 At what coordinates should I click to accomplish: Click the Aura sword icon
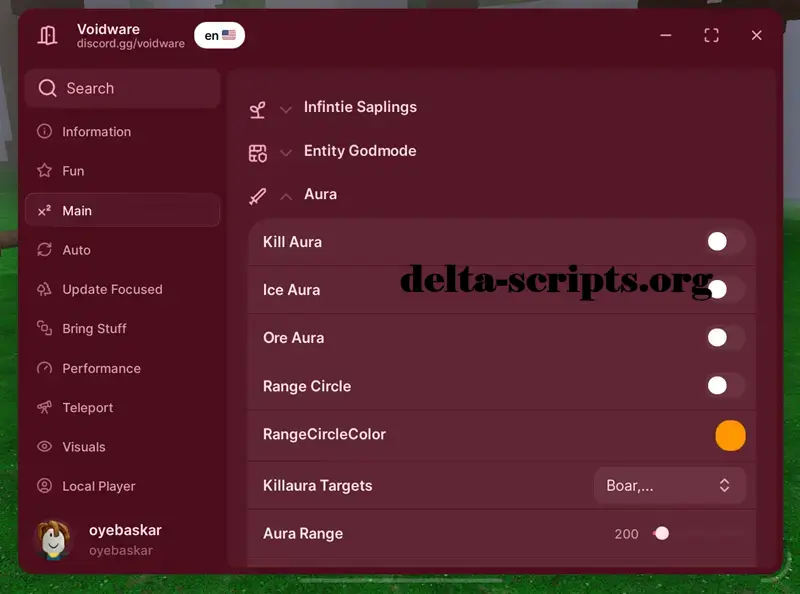258,196
